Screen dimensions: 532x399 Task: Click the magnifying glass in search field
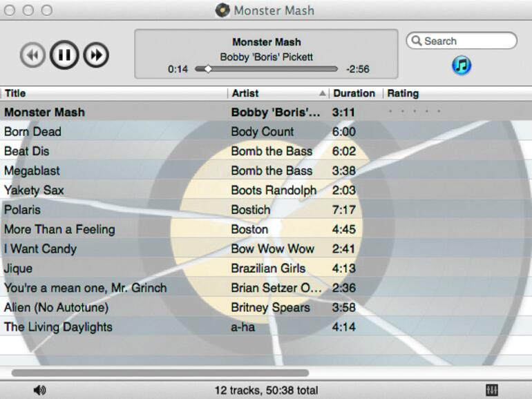click(x=417, y=40)
